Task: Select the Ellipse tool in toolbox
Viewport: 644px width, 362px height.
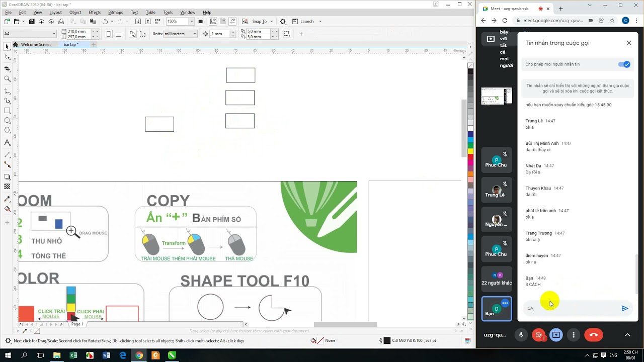Action: point(7,120)
